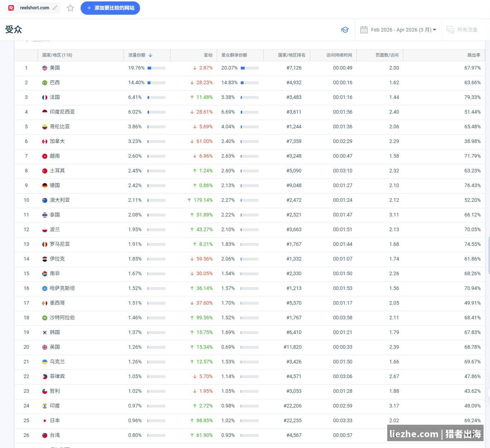Click the 哈萨克斯坦 flag icon

[x=45, y=289]
